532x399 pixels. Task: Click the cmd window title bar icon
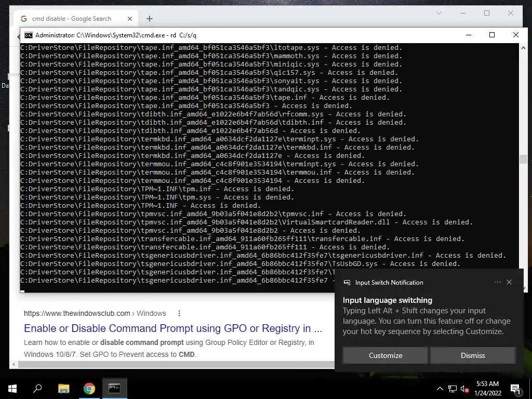tap(29, 35)
